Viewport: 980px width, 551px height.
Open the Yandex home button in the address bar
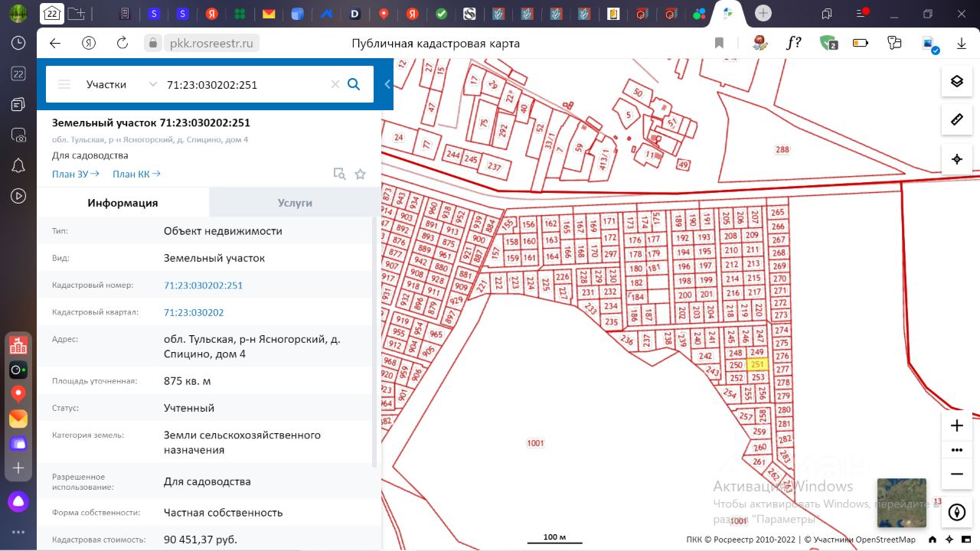tap(89, 44)
